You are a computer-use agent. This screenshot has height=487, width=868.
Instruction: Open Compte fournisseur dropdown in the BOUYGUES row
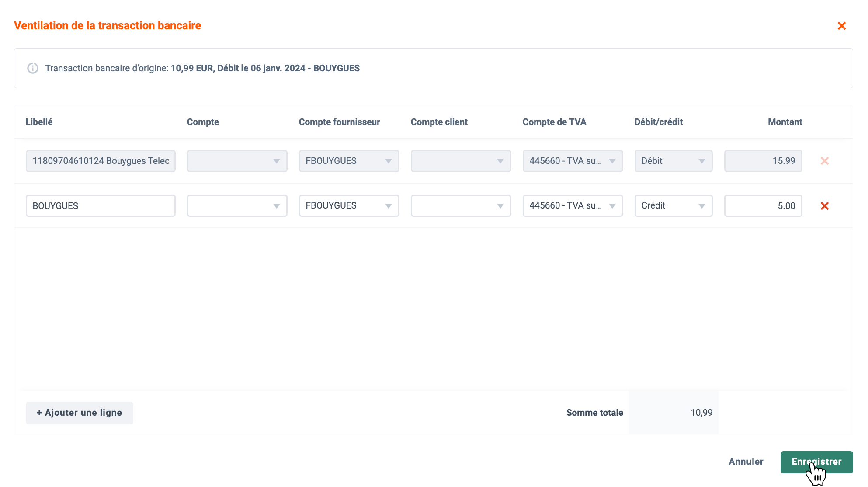(349, 205)
